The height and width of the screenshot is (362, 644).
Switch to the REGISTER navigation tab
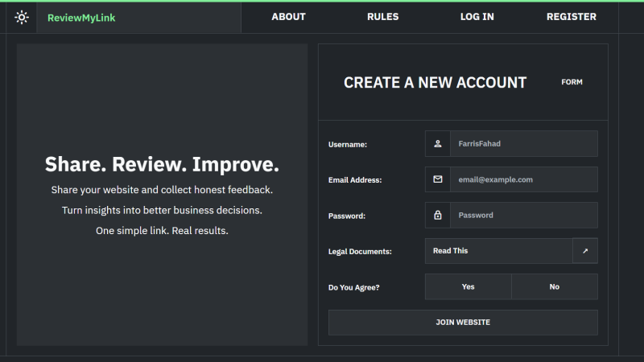pyautogui.click(x=571, y=17)
